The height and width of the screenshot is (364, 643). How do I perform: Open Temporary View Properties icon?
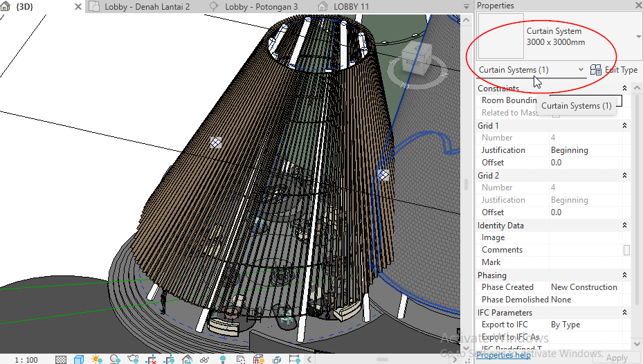[241, 359]
